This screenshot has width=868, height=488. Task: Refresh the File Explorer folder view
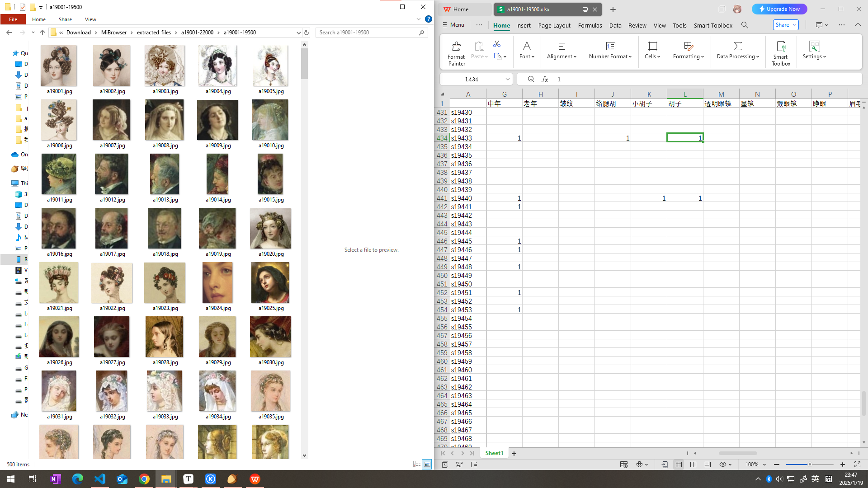coord(307,33)
